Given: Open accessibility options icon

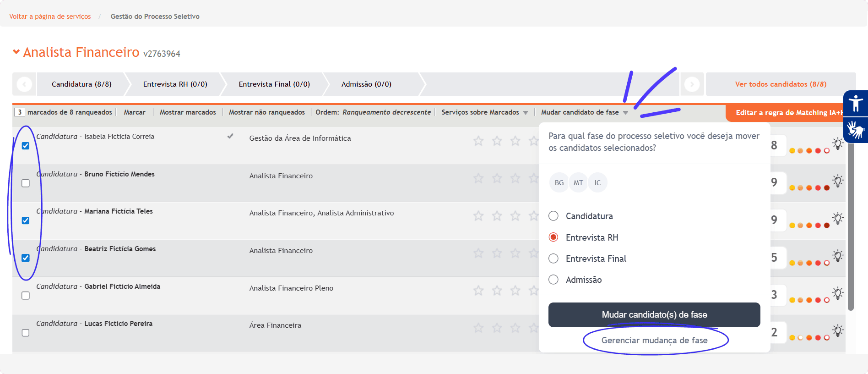Looking at the screenshot, I should tap(855, 103).
